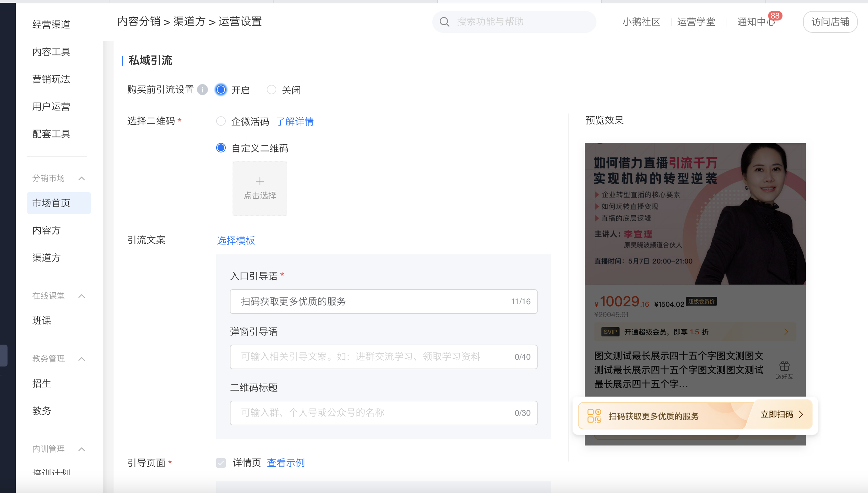Click the 二维码标题 input field
This screenshot has height=493, width=868.
pos(384,413)
